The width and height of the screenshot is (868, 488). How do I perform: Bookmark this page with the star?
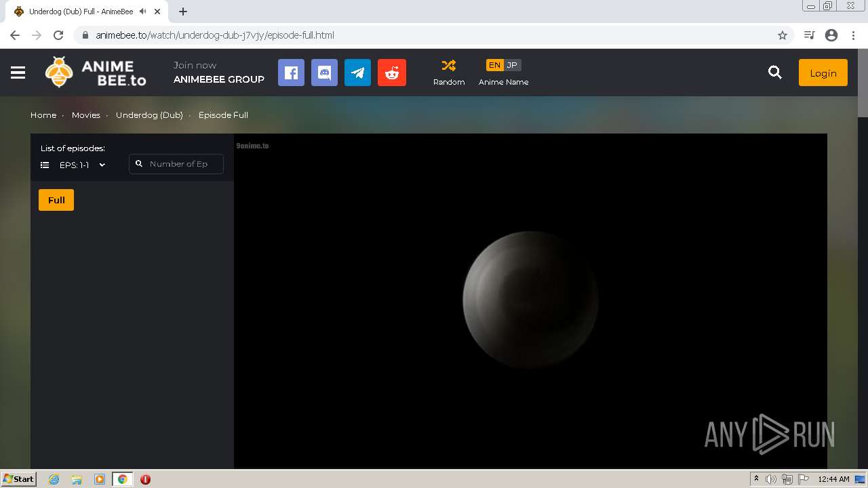[x=783, y=35]
